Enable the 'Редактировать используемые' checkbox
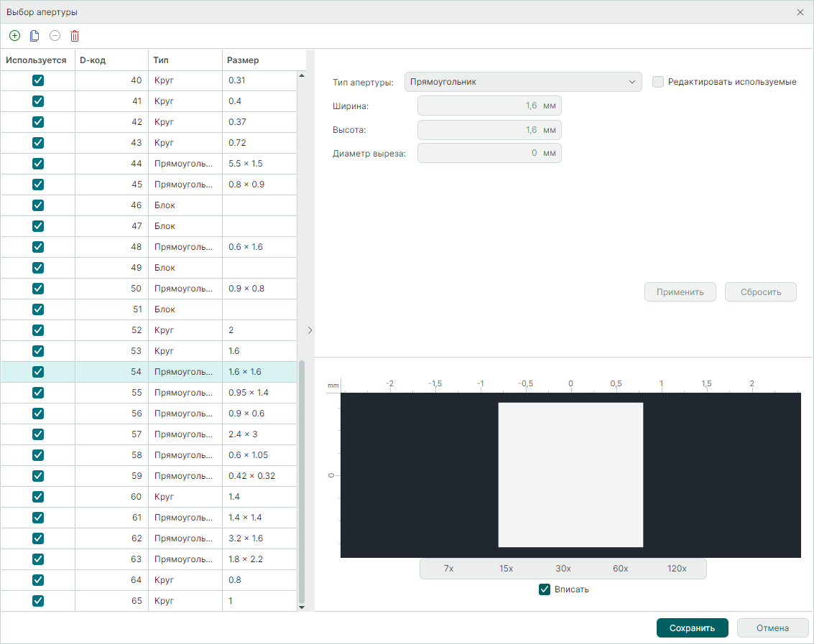 click(x=657, y=82)
